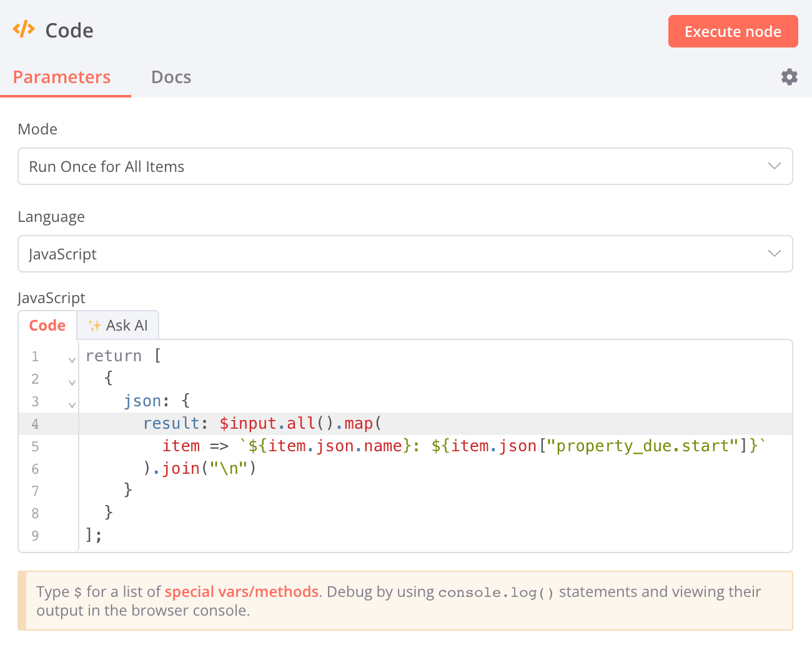Click the Code node title text
The image size is (812, 650).
point(69,30)
